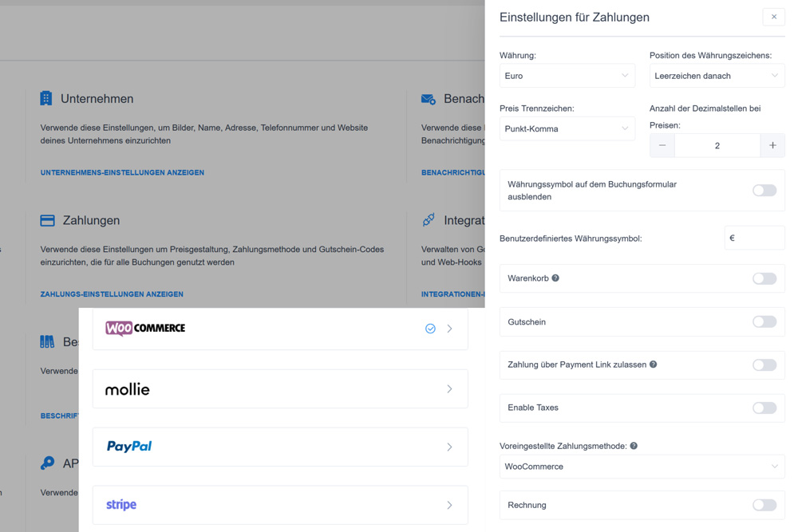Click the Benachrichtigungen envelope icon

429,99
